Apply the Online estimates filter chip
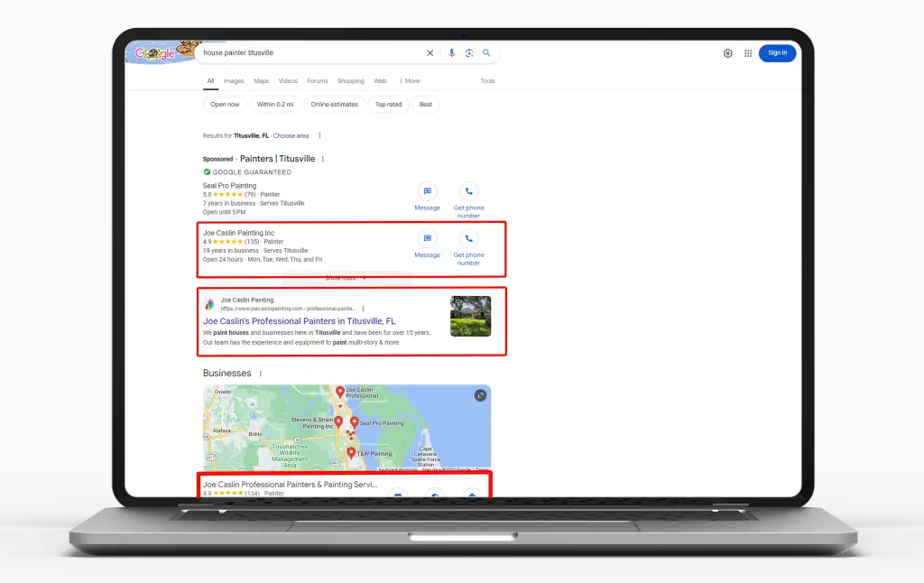Screen dimensions: 924x583 pyautogui.click(x=334, y=105)
